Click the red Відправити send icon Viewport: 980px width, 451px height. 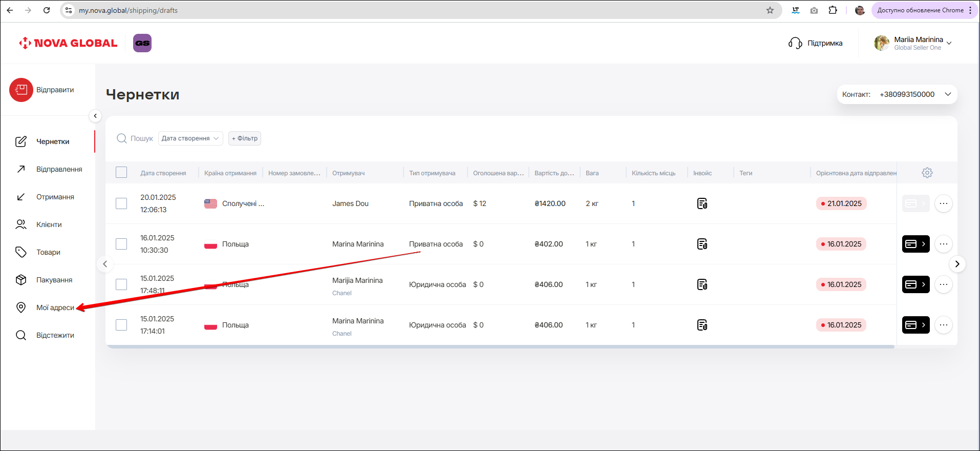click(x=21, y=90)
